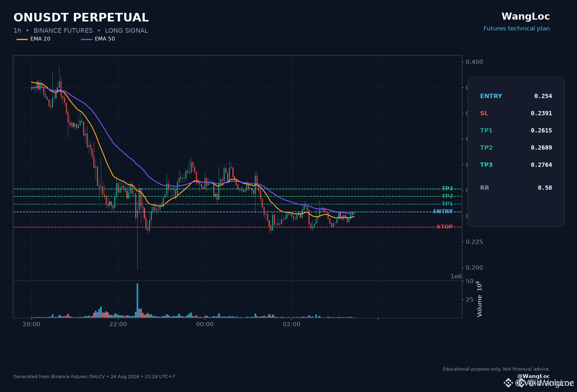Click the tallest volume bar spike
The width and height of the screenshot is (577, 392).
(137, 300)
